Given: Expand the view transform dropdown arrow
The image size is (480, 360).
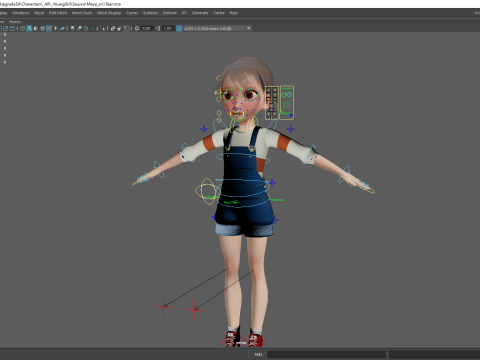Looking at the screenshot, I should point(248,28).
